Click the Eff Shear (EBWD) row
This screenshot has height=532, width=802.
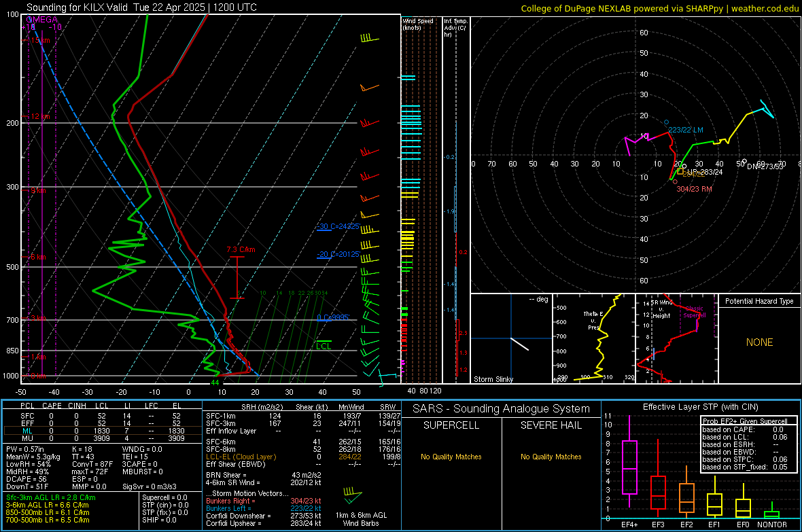[303, 464]
